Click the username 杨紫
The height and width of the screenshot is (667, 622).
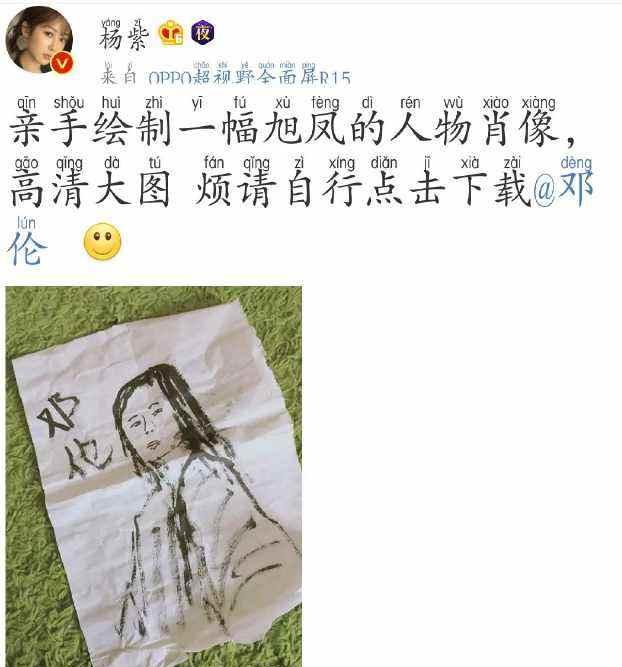pyautogui.click(x=124, y=35)
